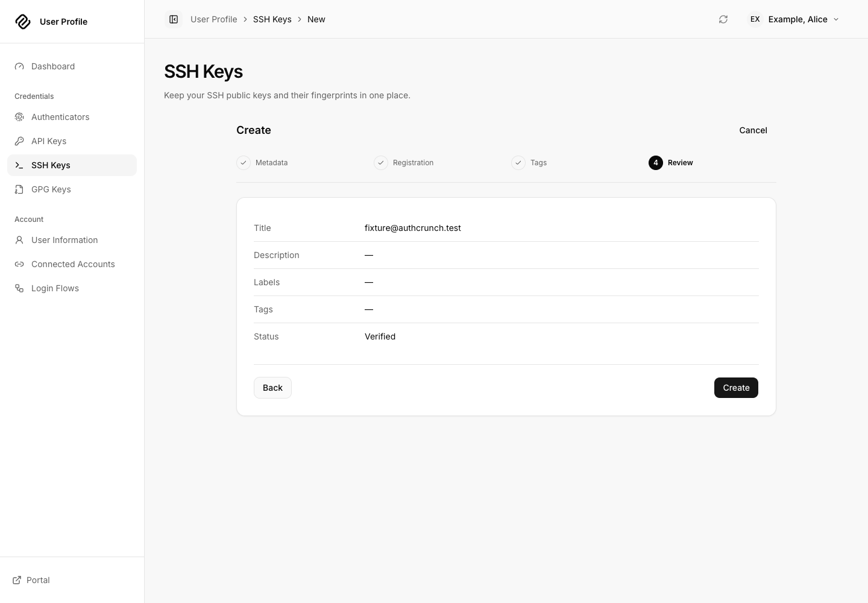The height and width of the screenshot is (603, 868).
Task: Open Login Flows page
Action: [72, 288]
